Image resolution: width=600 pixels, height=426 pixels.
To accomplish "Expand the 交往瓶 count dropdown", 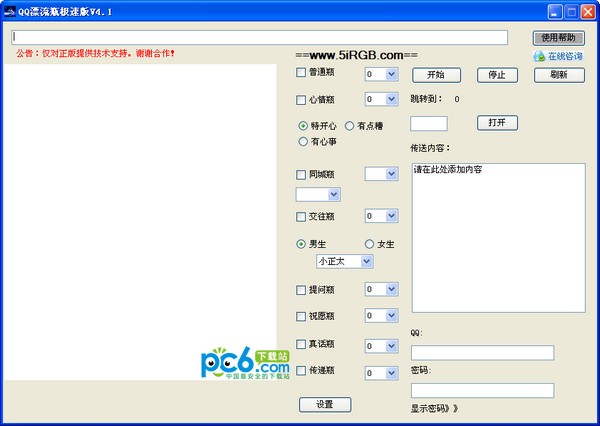I will click(391, 216).
